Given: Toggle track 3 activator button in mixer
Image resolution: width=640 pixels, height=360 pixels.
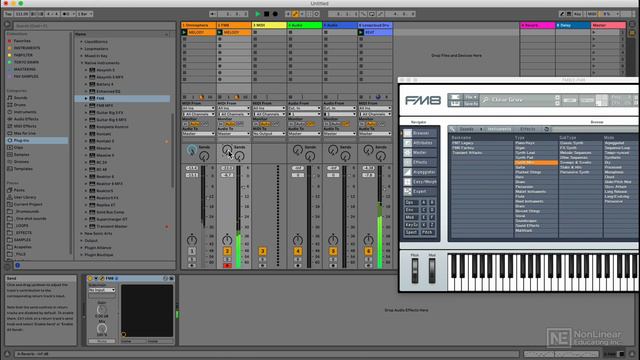Looking at the screenshot, I should pyautogui.click(x=262, y=251).
